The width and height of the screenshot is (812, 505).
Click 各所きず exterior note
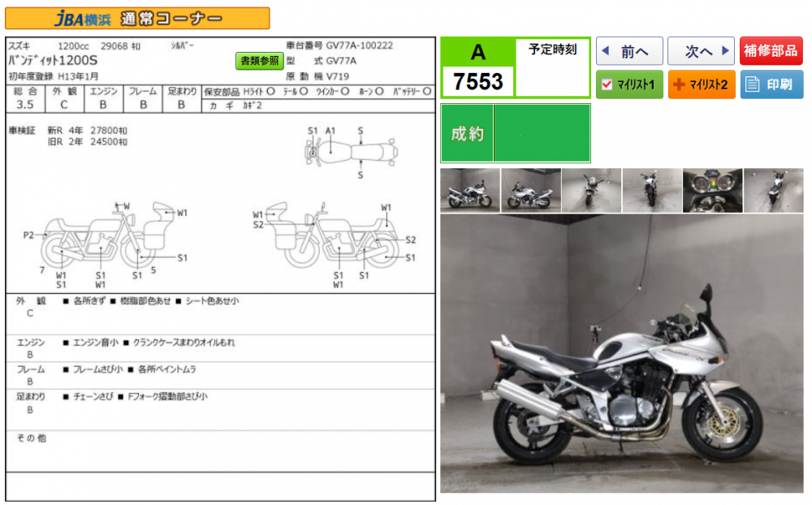tap(89, 301)
